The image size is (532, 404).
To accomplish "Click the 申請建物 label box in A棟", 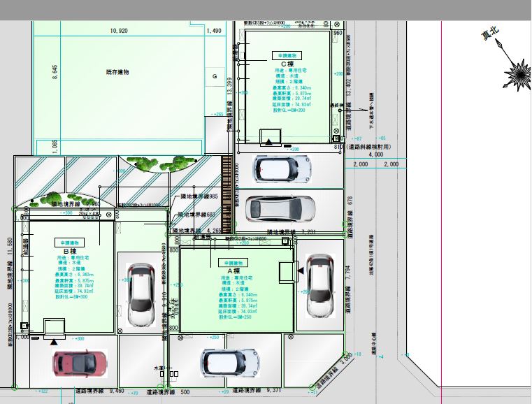I will 233,263.
